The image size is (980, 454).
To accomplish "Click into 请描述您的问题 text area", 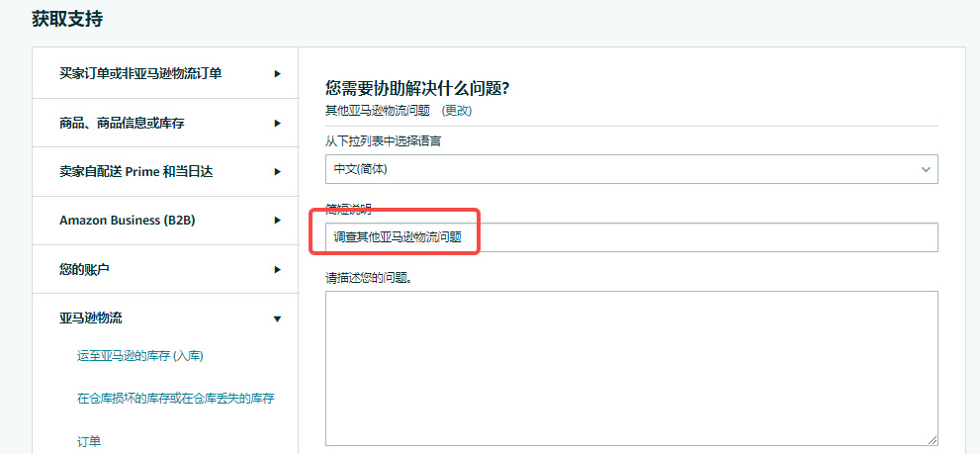I will 631,368.
